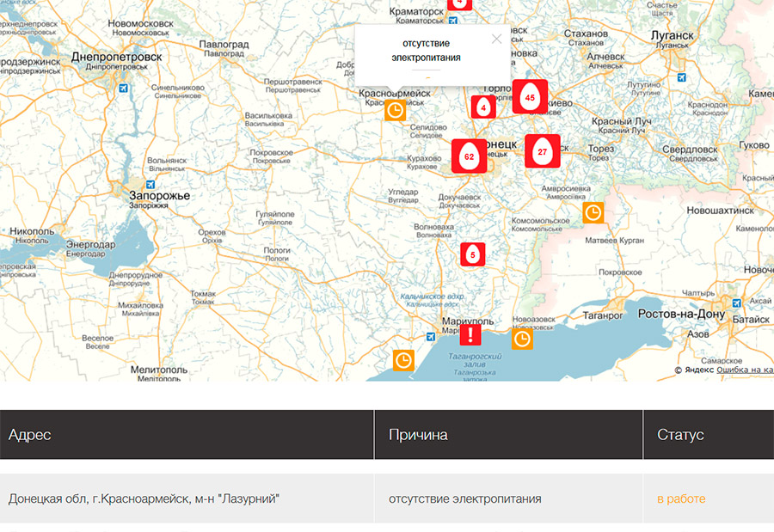
Task: Close the отсутствие электропитания map popup
Action: coord(496,39)
